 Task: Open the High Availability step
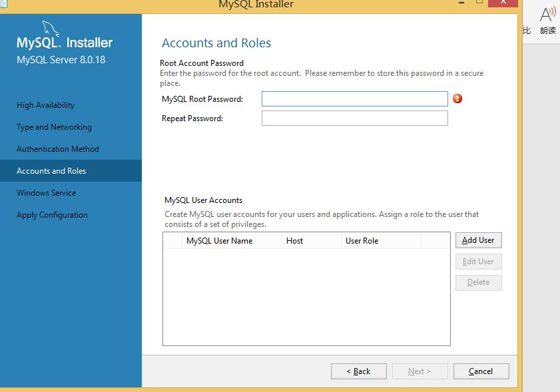45,105
